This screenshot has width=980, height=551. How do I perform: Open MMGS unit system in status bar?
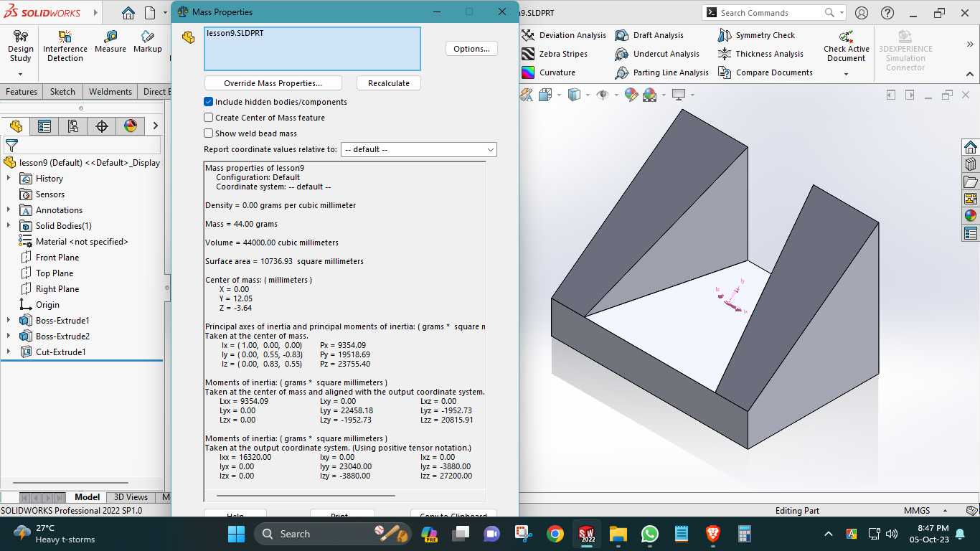(x=917, y=511)
